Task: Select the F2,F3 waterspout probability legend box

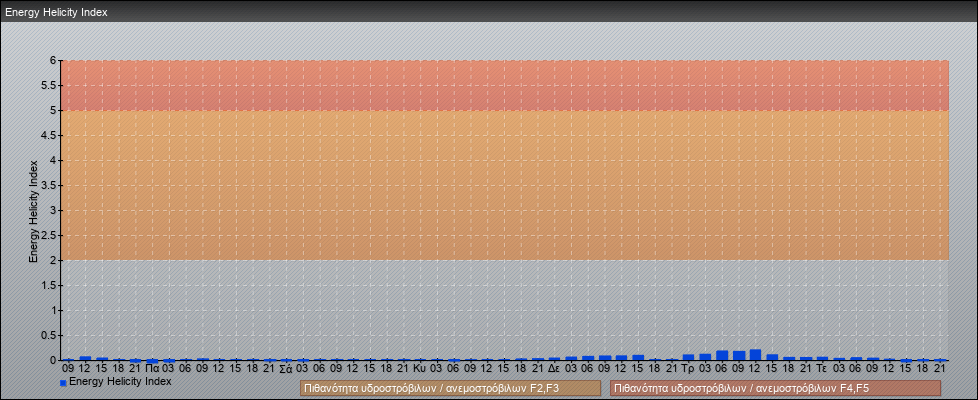Action: tap(450, 388)
